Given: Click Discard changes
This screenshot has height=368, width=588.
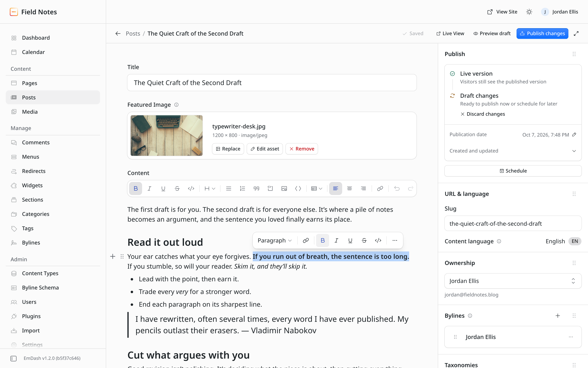Looking at the screenshot, I should (x=483, y=114).
